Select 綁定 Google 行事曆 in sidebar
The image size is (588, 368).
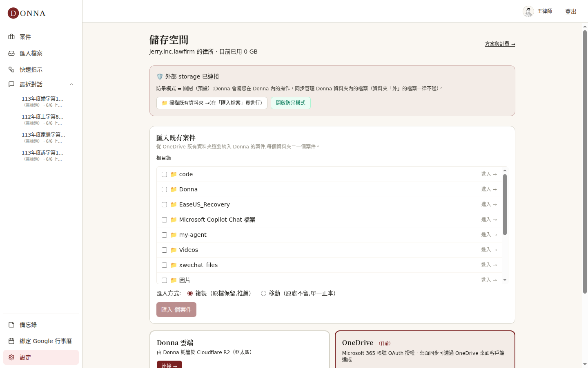[x=41, y=341]
